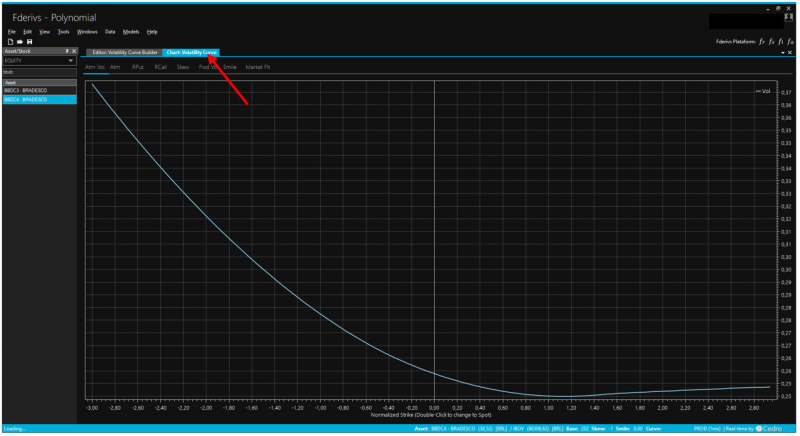Select the RPut chart tab
Screen dimensions: 800x436
pyautogui.click(x=138, y=67)
